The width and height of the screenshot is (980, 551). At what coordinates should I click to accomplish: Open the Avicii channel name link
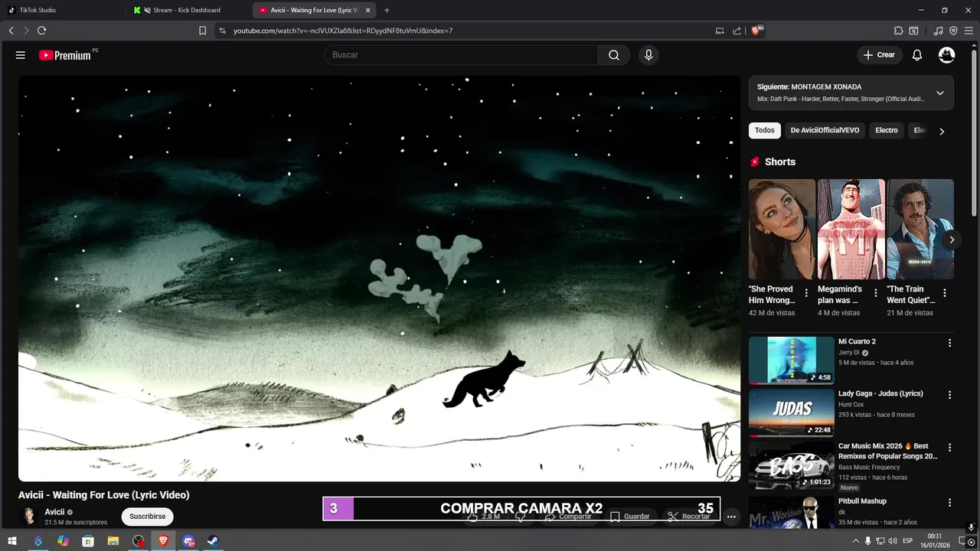coord(54,512)
